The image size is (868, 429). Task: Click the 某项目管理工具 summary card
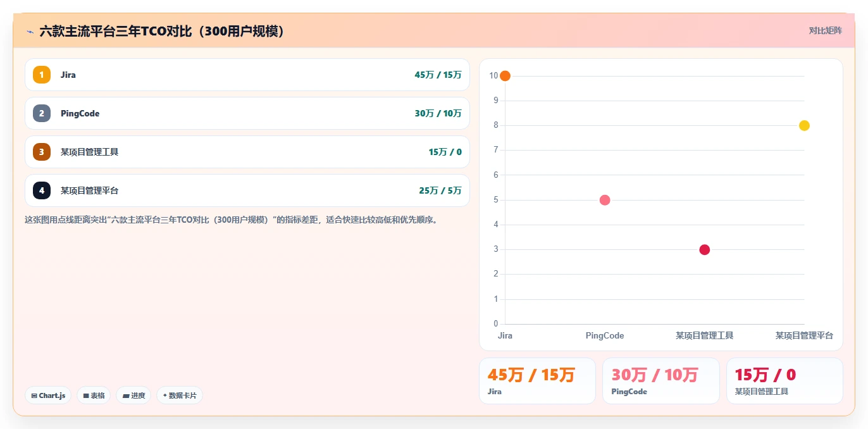coord(784,381)
